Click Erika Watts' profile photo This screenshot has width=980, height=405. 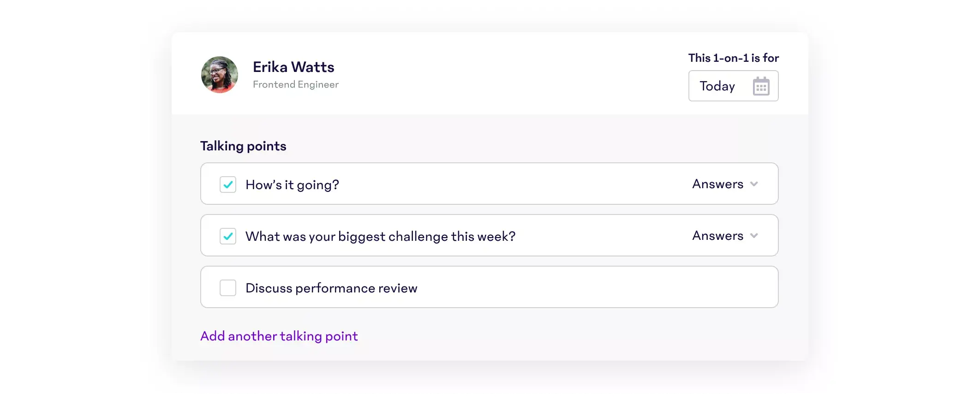(220, 75)
